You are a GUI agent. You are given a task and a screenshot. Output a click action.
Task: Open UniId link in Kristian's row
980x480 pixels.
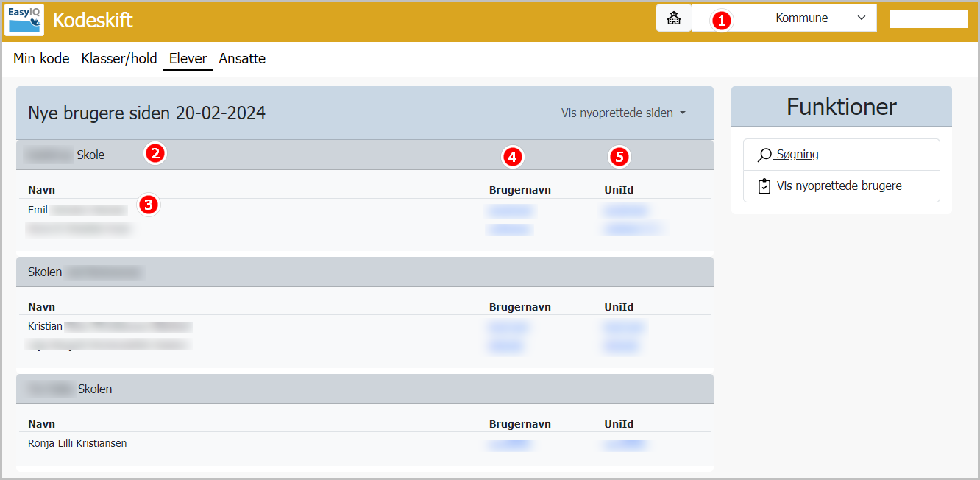(624, 327)
